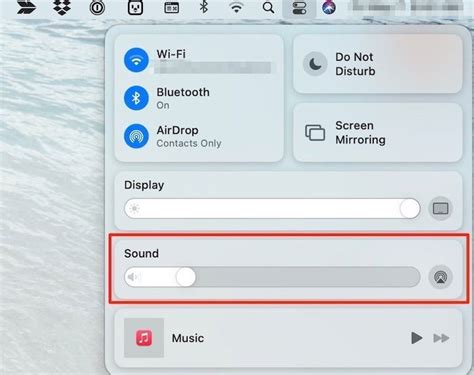Open display settings icon beside brightness slider
Screen dimensions: 474x375
pyautogui.click(x=440, y=209)
